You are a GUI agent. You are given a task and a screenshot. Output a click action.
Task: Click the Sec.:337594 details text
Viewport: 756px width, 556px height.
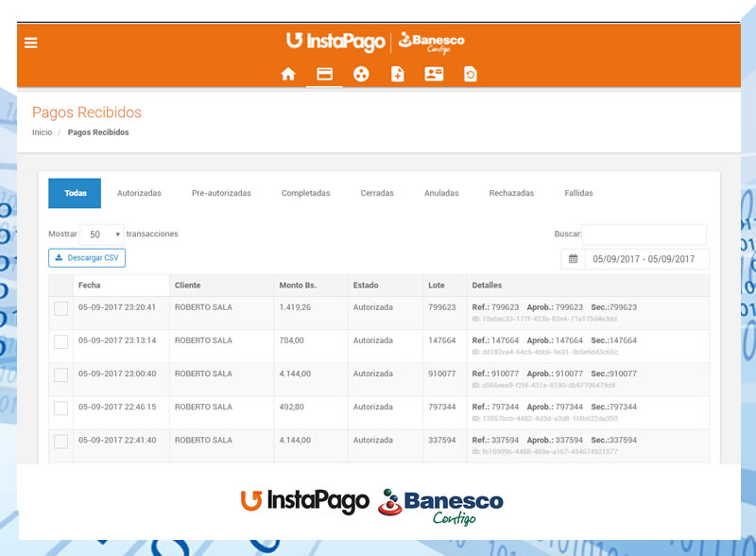613,441
